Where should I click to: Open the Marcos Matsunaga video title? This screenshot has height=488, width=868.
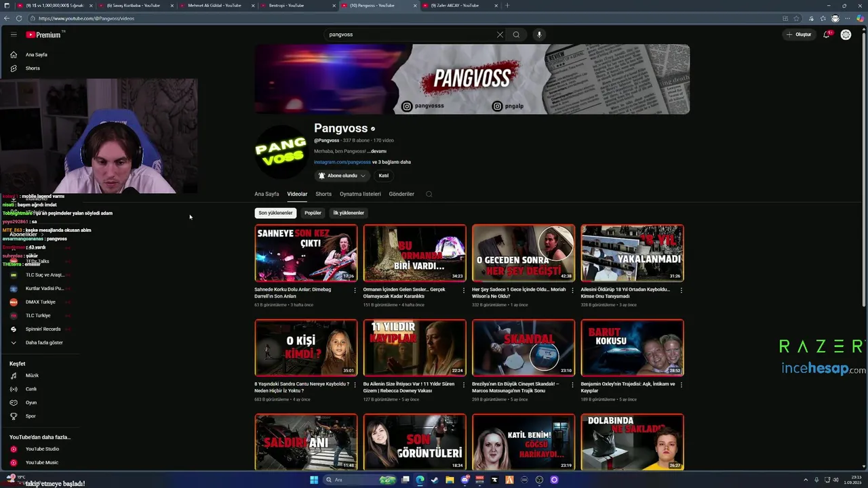pyautogui.click(x=515, y=387)
